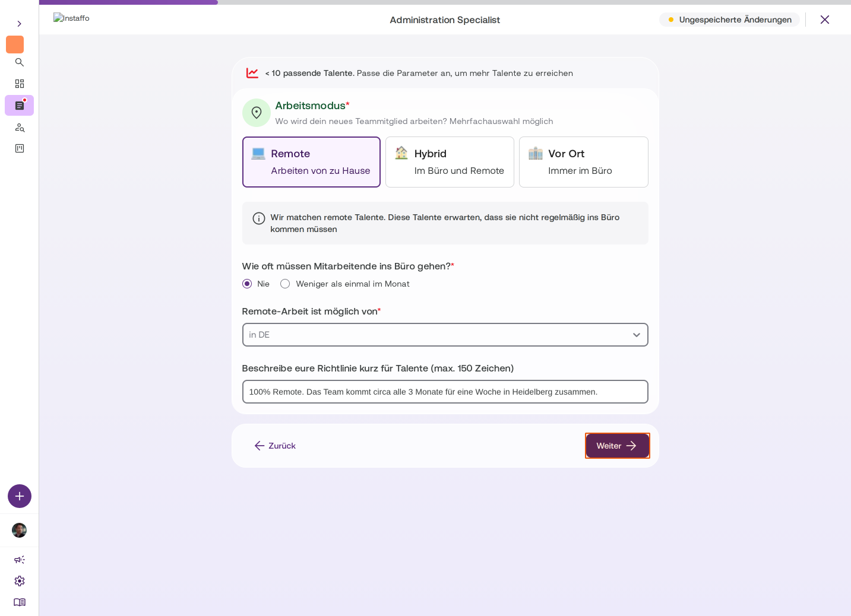Image resolution: width=851 pixels, height=616 pixels.
Task: Select the highlighted job postings sidebar icon
Action: pyautogui.click(x=20, y=106)
